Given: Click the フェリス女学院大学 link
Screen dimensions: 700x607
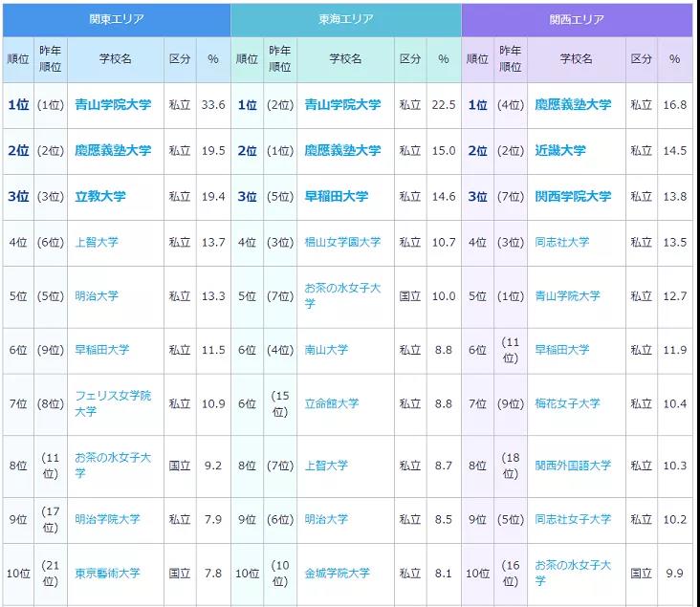Looking at the screenshot, I should click(x=113, y=403).
